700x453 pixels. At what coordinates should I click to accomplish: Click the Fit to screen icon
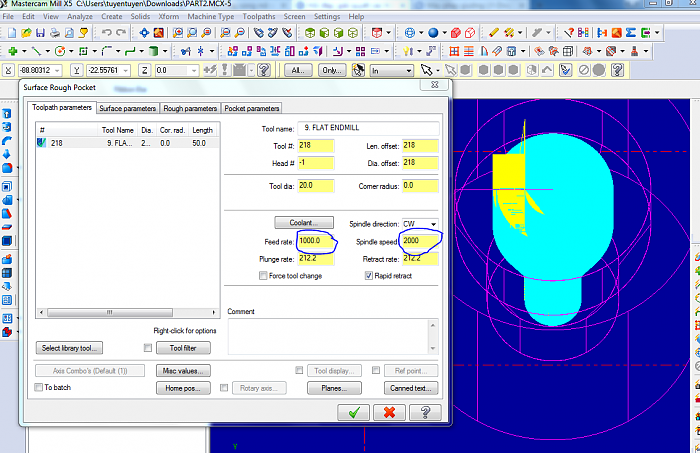[x=144, y=33]
